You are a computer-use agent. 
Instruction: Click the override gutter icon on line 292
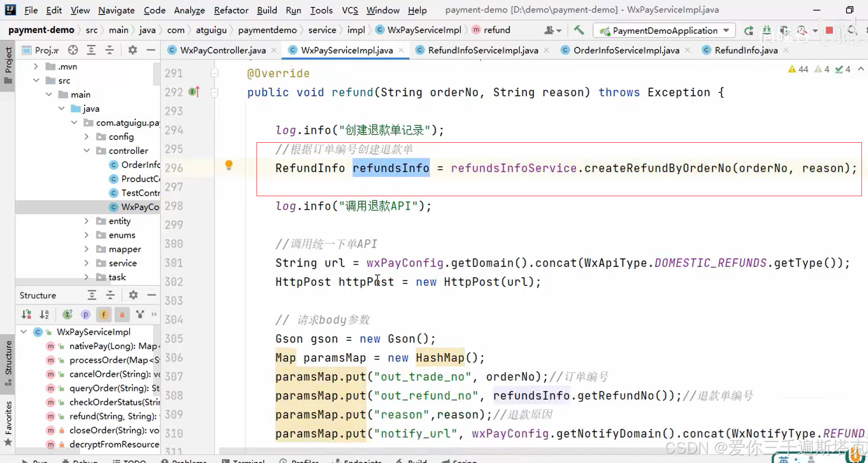194,92
